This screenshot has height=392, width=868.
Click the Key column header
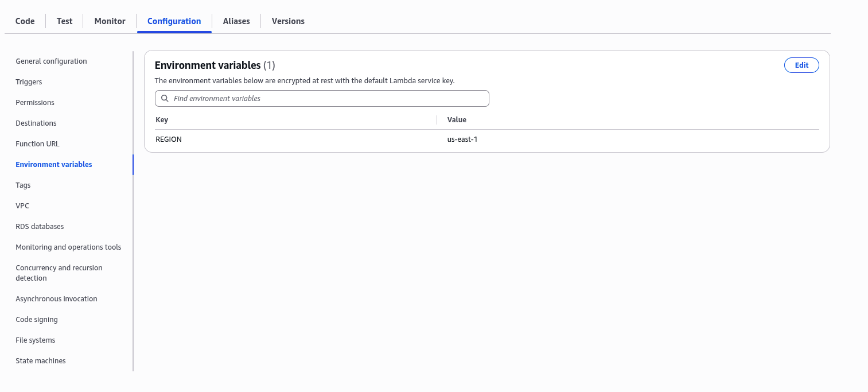click(162, 120)
